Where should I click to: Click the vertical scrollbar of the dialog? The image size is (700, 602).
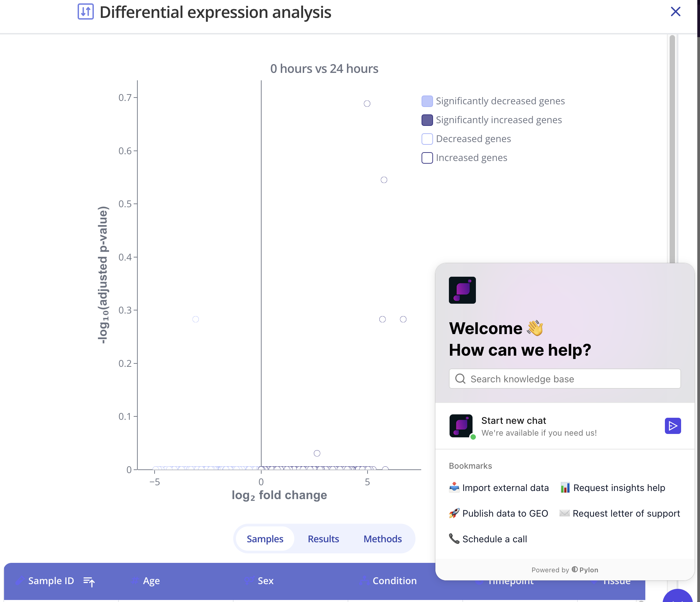(x=672, y=148)
